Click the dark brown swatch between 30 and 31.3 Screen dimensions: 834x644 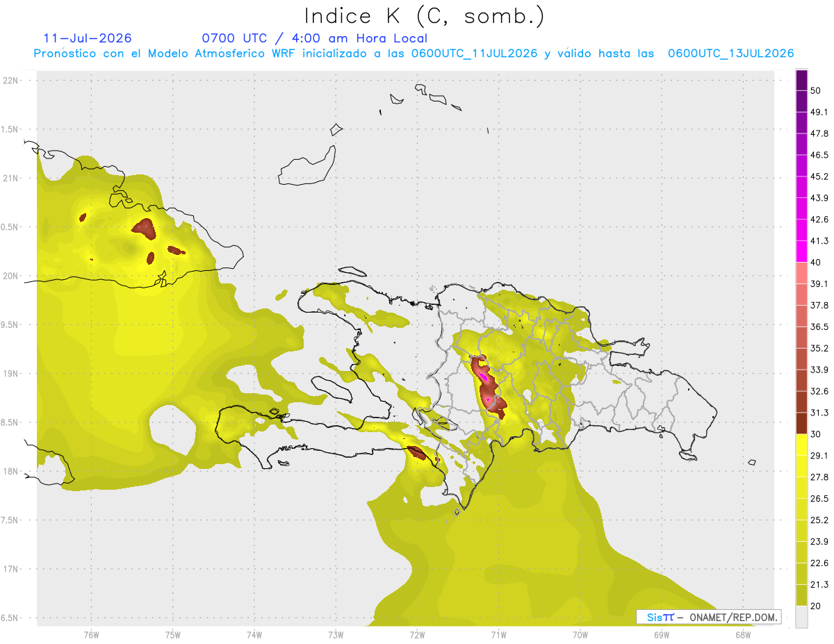(801, 423)
